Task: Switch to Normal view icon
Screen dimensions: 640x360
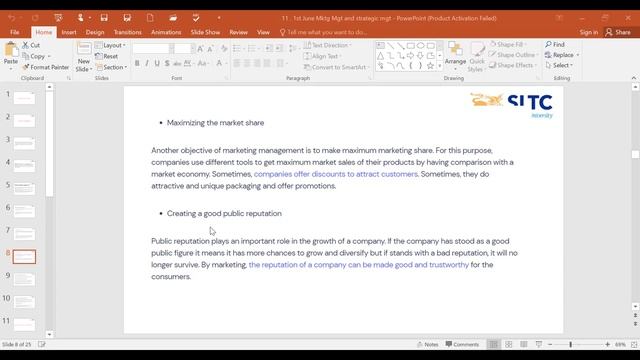Action: click(493, 344)
